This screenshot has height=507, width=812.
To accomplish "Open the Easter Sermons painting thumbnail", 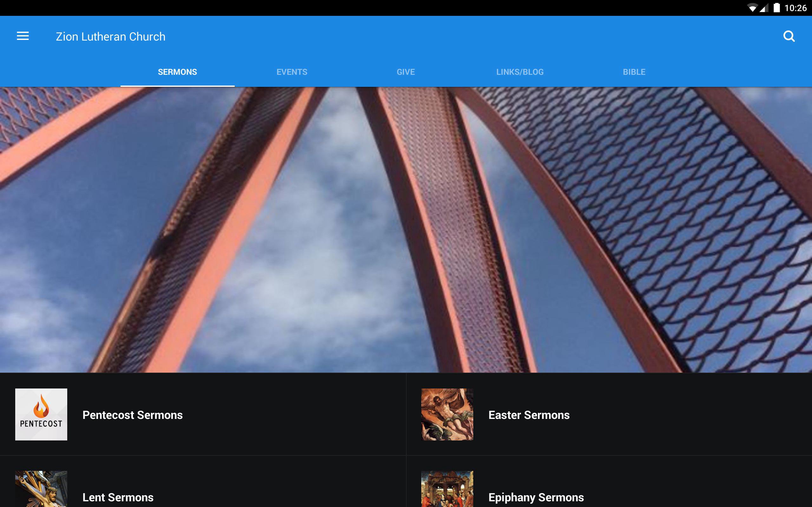I will pyautogui.click(x=447, y=414).
